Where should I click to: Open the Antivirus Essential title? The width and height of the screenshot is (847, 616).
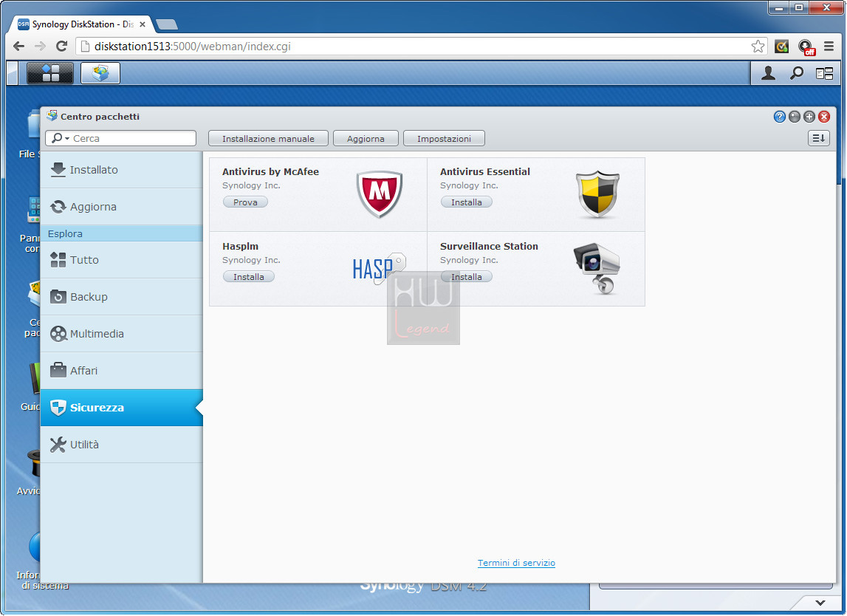[x=485, y=172]
